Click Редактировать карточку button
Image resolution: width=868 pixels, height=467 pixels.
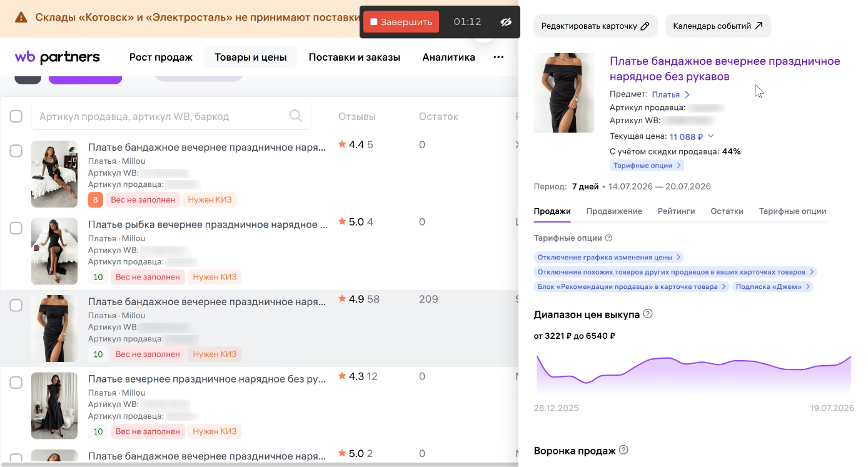[595, 26]
